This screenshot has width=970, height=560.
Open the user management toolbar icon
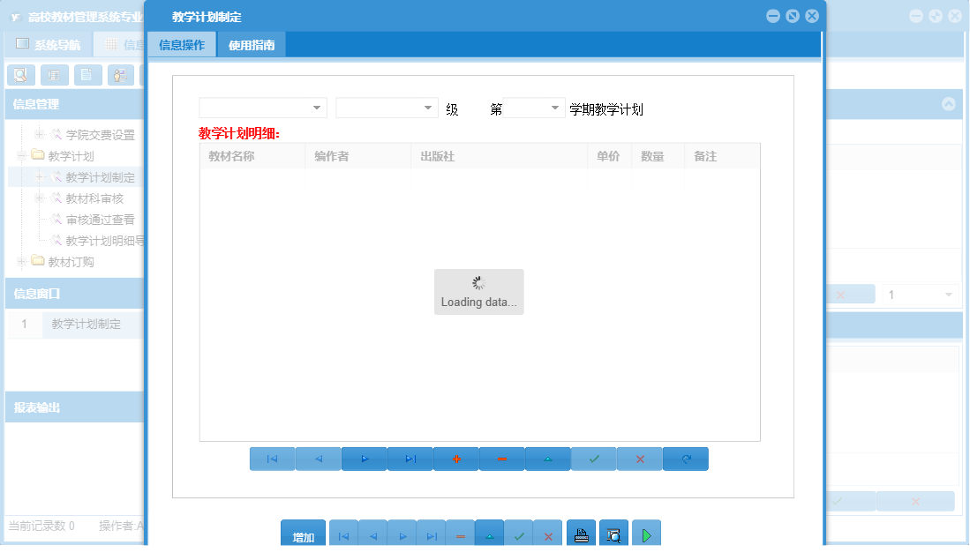119,75
